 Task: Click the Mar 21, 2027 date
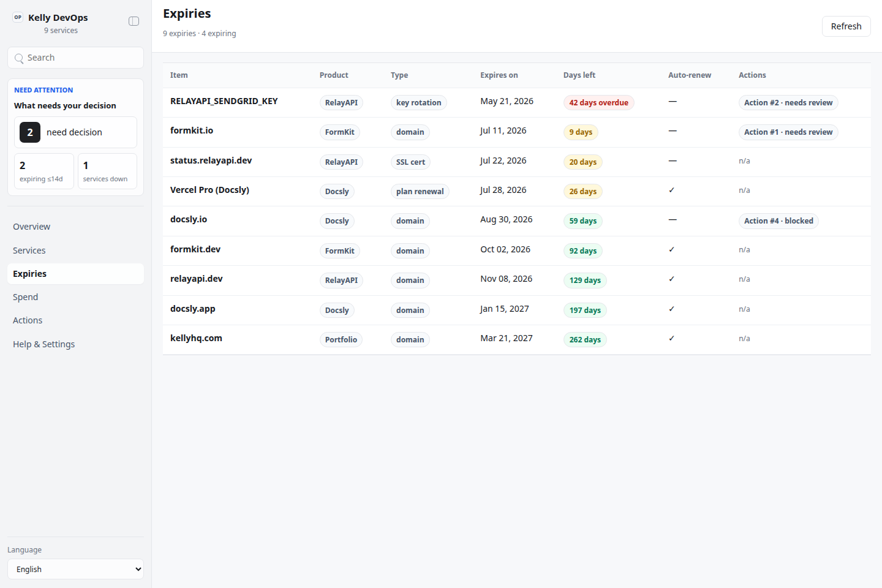pos(507,338)
